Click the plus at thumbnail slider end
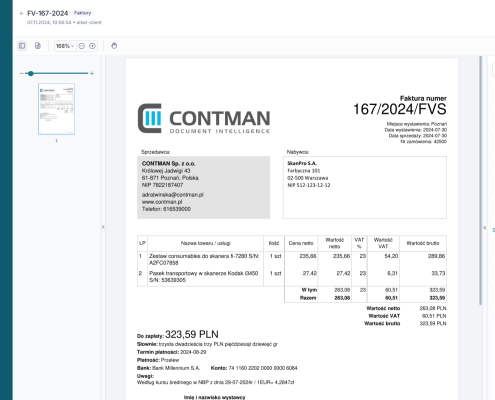 (92, 73)
